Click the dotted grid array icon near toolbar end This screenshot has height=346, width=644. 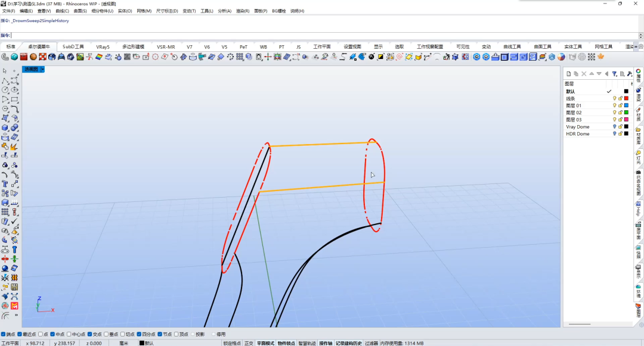coord(592,57)
